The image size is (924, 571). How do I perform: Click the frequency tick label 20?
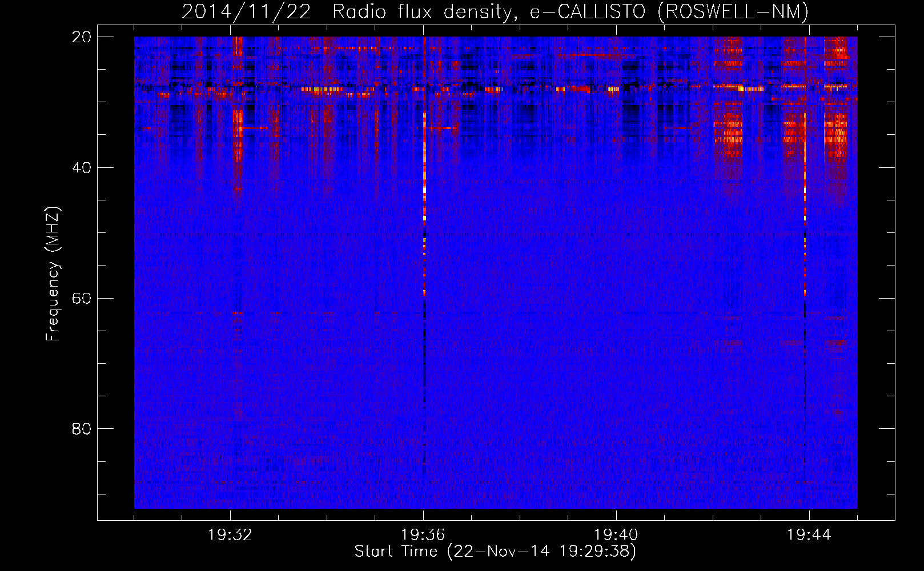[82, 37]
